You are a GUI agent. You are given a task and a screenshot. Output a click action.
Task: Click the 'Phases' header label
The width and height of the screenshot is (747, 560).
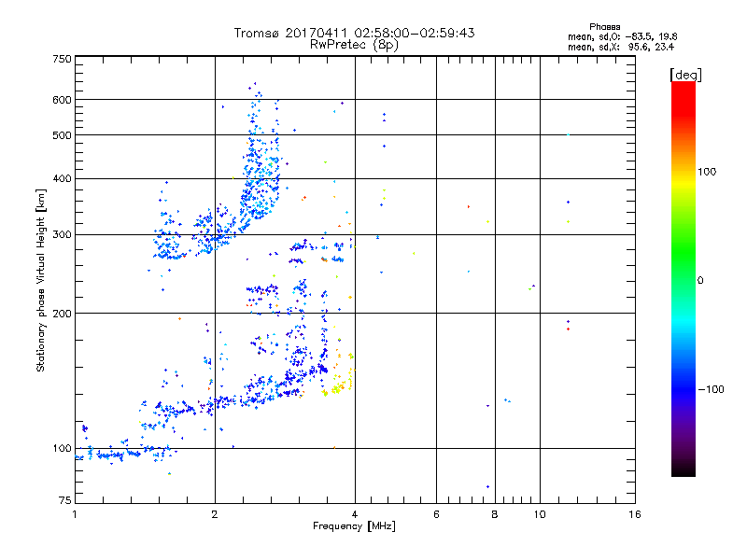[x=604, y=27]
